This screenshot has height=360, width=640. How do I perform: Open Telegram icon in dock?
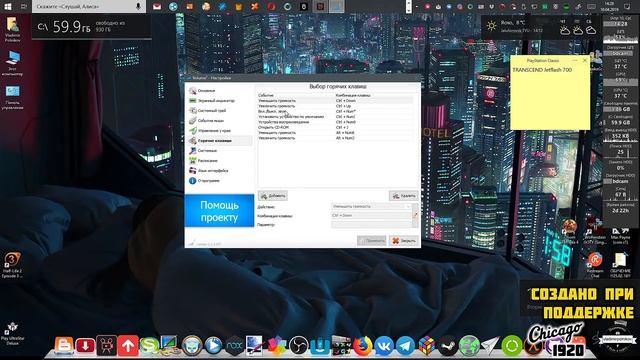tap(405, 346)
